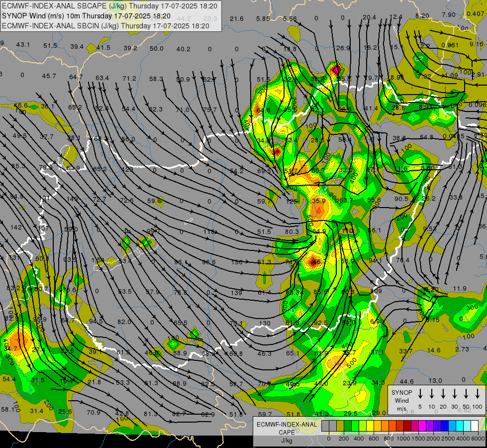Image resolution: width=487 pixels, height=448 pixels.
Task: Pick the bright magenta swatch in CAPE legend
Action: point(422,426)
